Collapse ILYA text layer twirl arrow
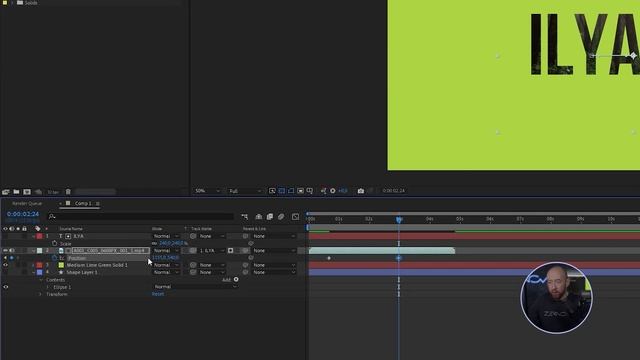640x360 pixels. [33, 236]
